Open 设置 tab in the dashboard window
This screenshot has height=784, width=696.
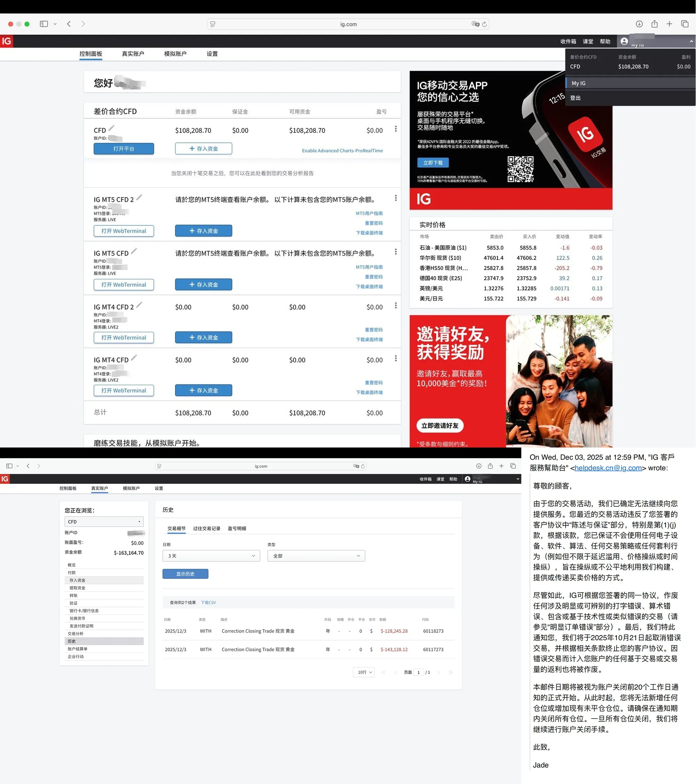point(212,54)
